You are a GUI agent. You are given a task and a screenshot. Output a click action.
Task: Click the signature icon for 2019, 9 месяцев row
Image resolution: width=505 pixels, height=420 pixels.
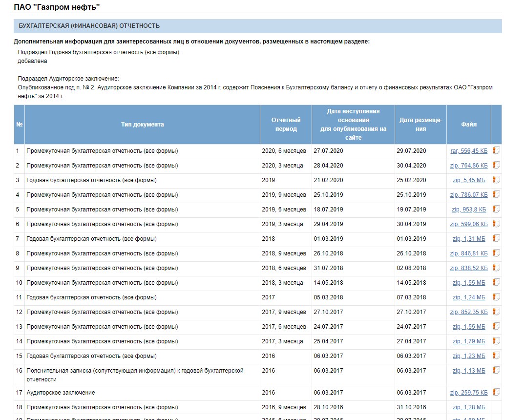(x=496, y=194)
